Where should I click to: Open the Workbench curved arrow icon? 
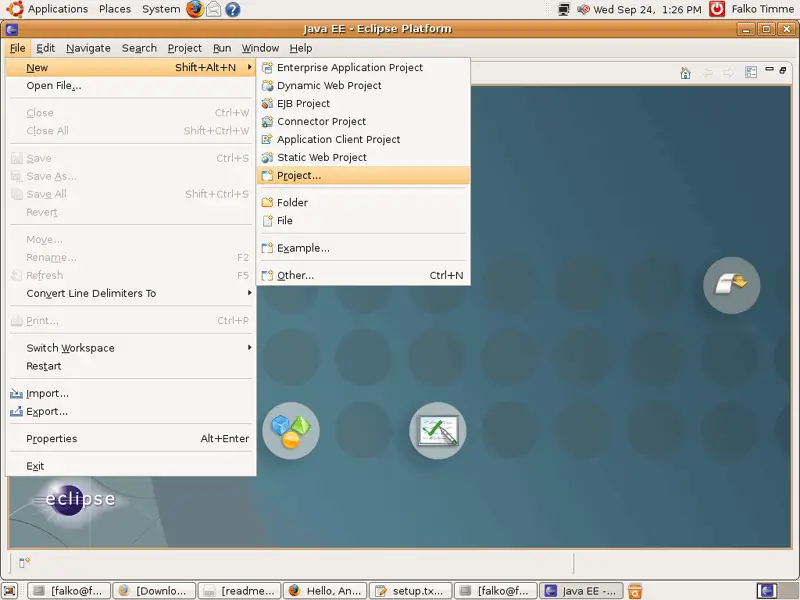tap(731, 285)
